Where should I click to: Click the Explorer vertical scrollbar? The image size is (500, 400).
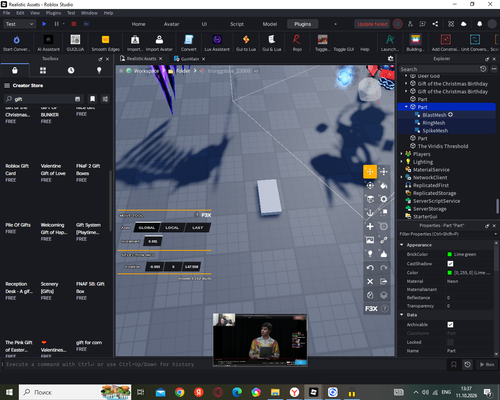[497, 207]
